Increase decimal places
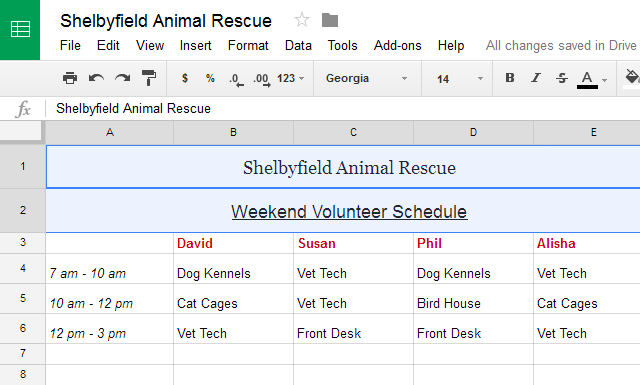The image size is (640, 385). [262, 79]
